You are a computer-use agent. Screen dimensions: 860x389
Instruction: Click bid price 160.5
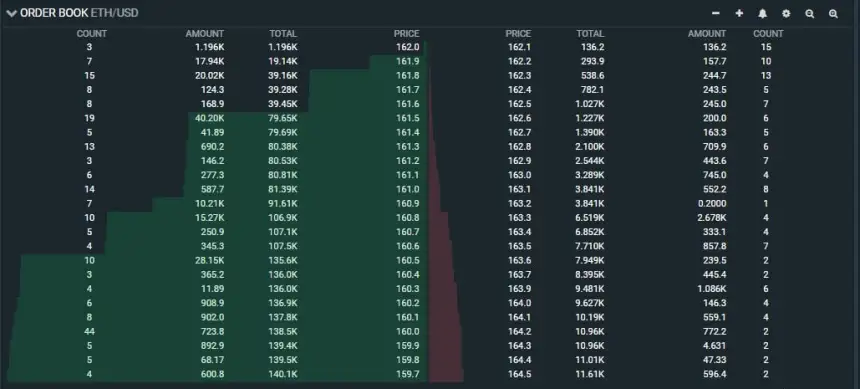coord(408,261)
